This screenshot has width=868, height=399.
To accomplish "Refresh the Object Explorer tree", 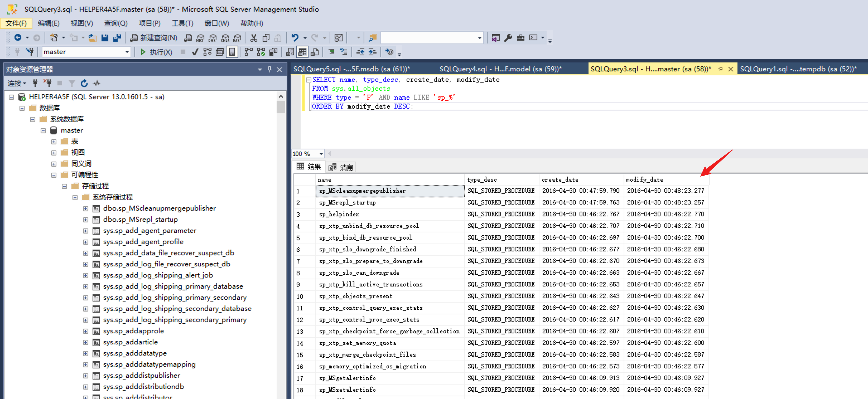I will point(84,83).
